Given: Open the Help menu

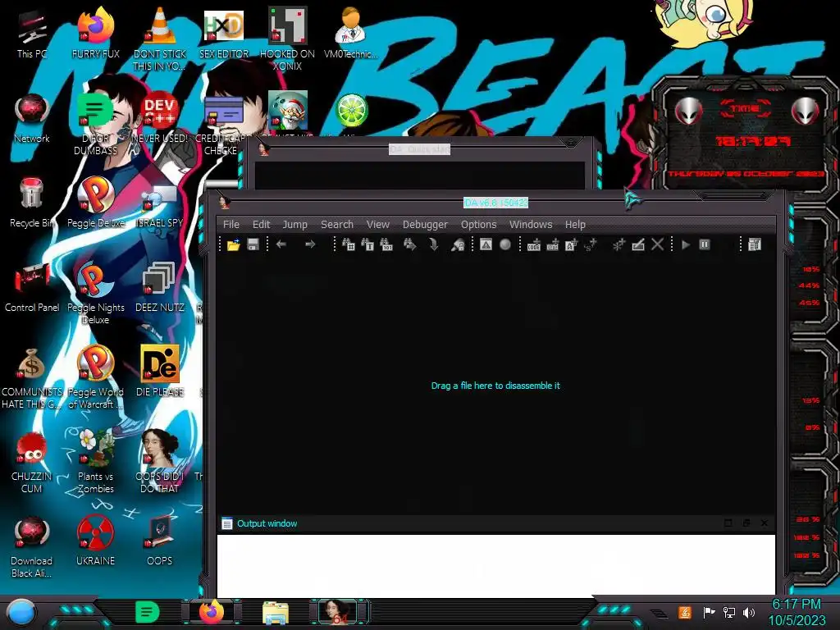Looking at the screenshot, I should tap(575, 225).
